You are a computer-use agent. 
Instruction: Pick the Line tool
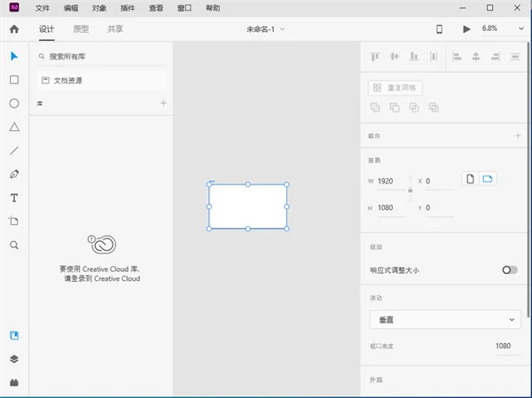(x=14, y=151)
